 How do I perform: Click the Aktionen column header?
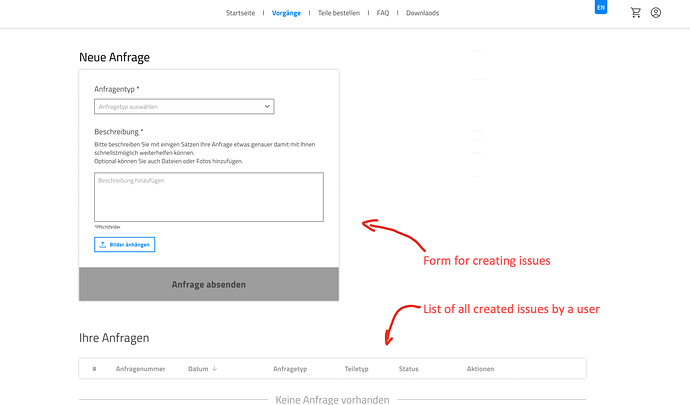[480, 369]
